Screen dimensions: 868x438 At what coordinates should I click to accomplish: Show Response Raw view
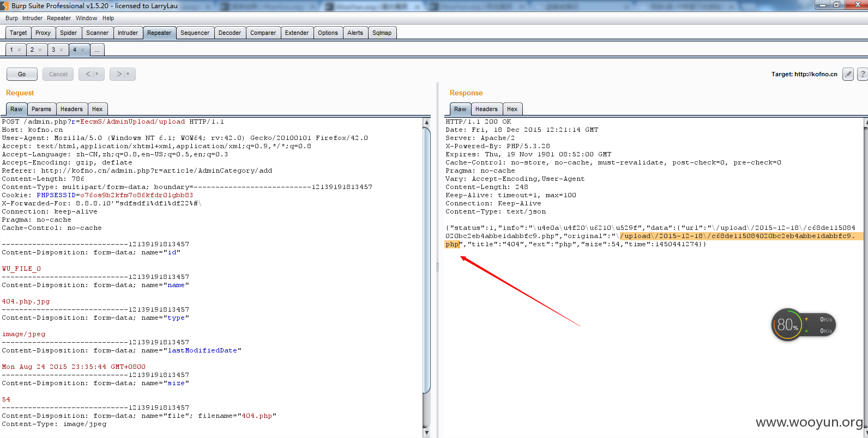pyautogui.click(x=460, y=109)
